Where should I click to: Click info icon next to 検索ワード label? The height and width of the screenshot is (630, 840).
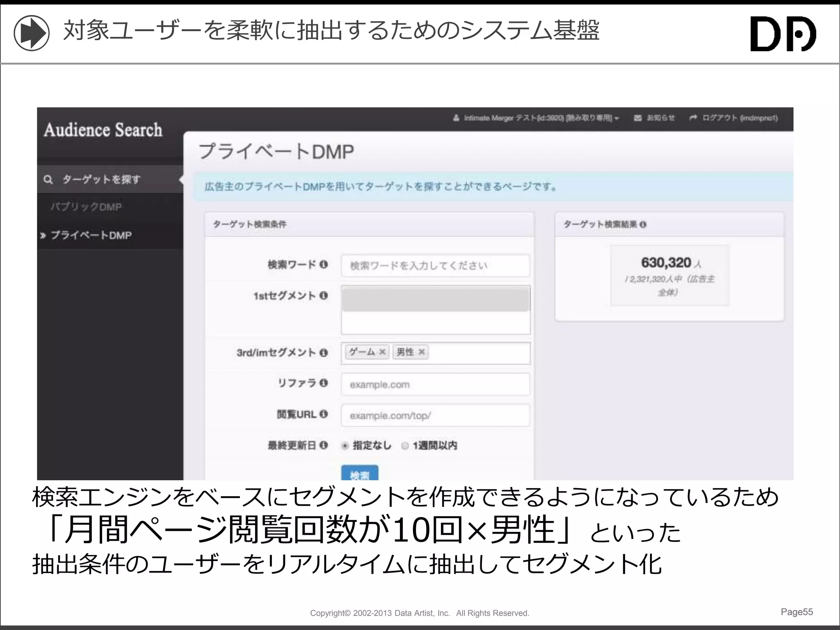coord(324,264)
